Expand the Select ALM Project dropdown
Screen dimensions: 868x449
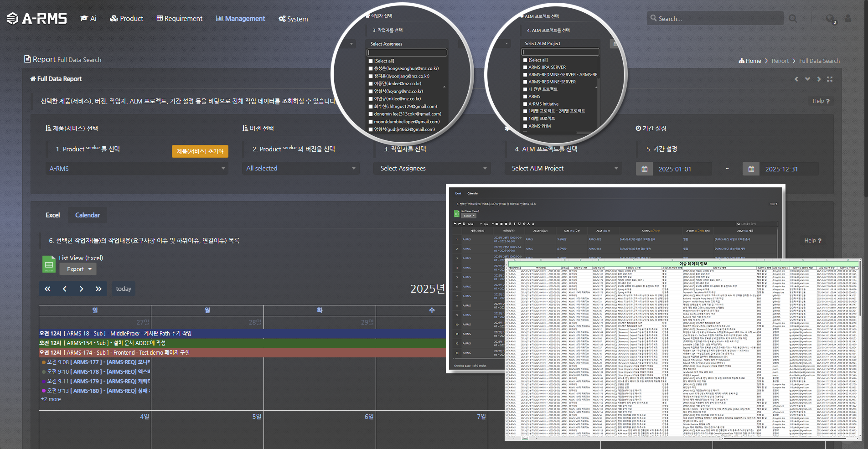pos(563,169)
